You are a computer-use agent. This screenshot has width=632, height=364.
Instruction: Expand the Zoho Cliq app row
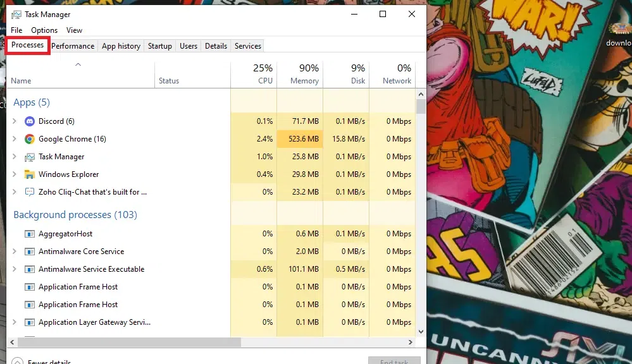pos(15,192)
